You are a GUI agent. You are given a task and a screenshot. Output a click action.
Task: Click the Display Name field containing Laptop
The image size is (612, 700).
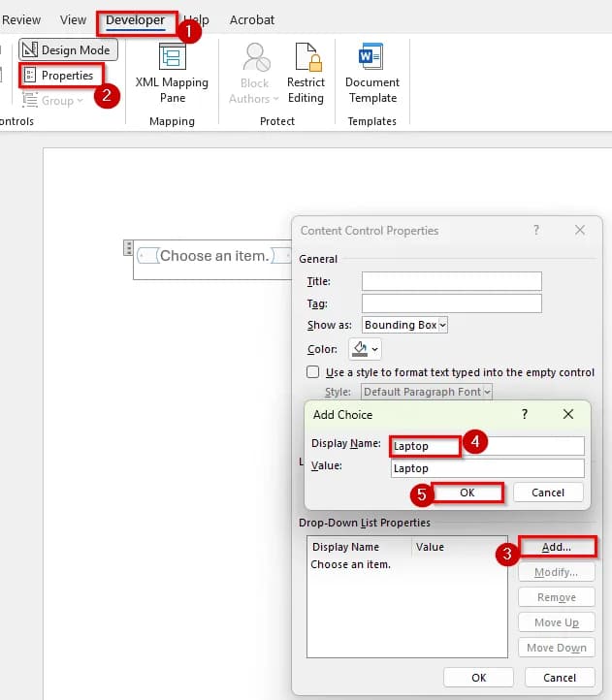487,446
